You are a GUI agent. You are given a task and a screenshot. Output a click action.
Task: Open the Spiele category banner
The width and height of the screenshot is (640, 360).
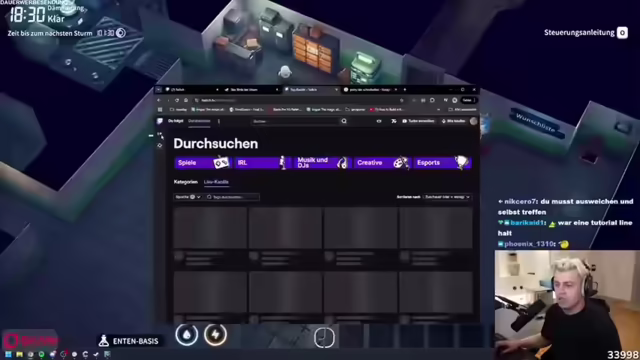[x=203, y=163]
